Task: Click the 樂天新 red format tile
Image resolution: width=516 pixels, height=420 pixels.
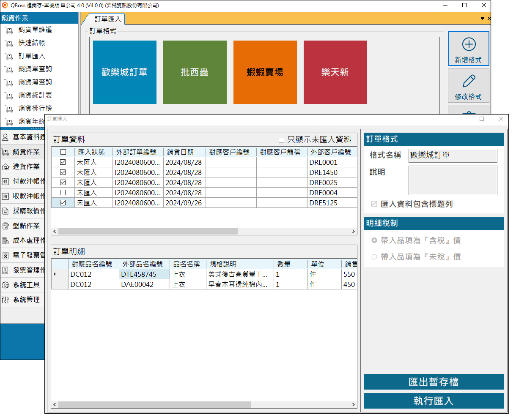Action: 335,72
